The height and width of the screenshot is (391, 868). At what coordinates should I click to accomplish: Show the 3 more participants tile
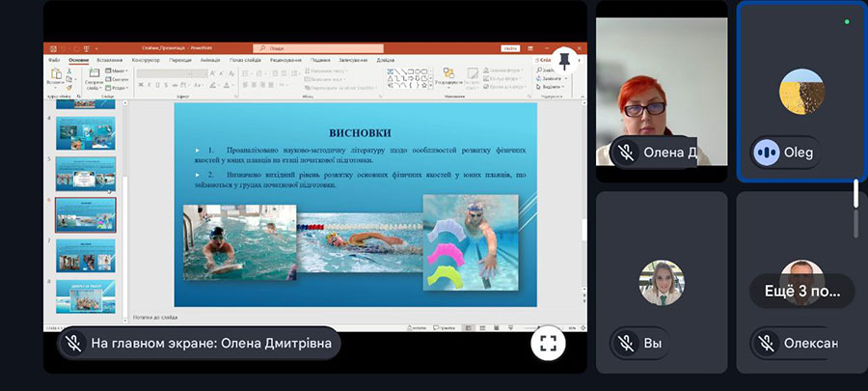[802, 291]
